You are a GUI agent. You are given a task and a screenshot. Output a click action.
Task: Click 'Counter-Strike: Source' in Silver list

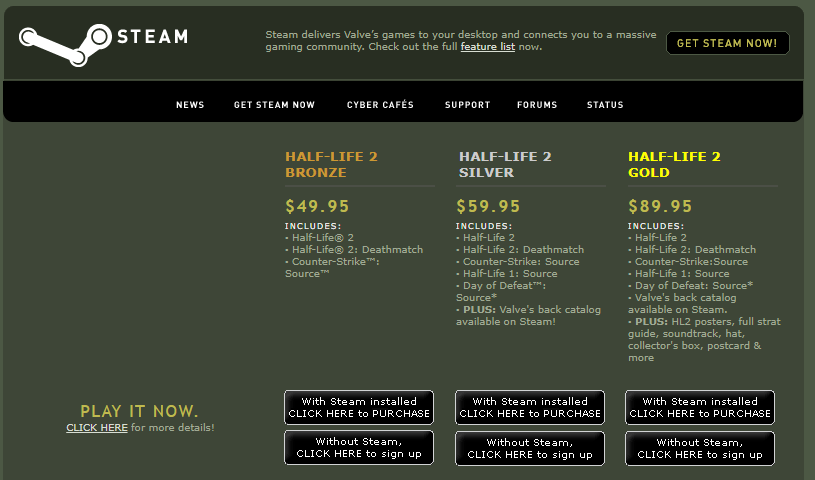point(521,262)
